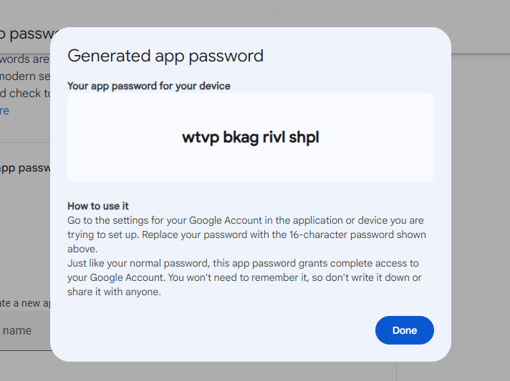Click the first password group wtvp
Screen dimensions: 510x381
coord(200,137)
